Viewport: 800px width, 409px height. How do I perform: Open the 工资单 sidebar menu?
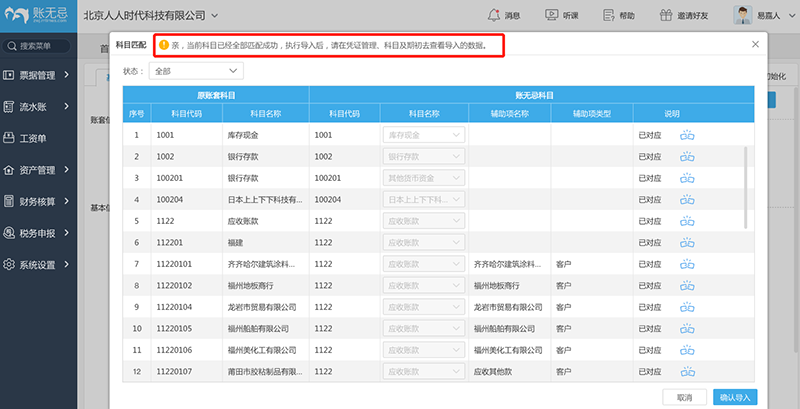pyautogui.click(x=37, y=138)
